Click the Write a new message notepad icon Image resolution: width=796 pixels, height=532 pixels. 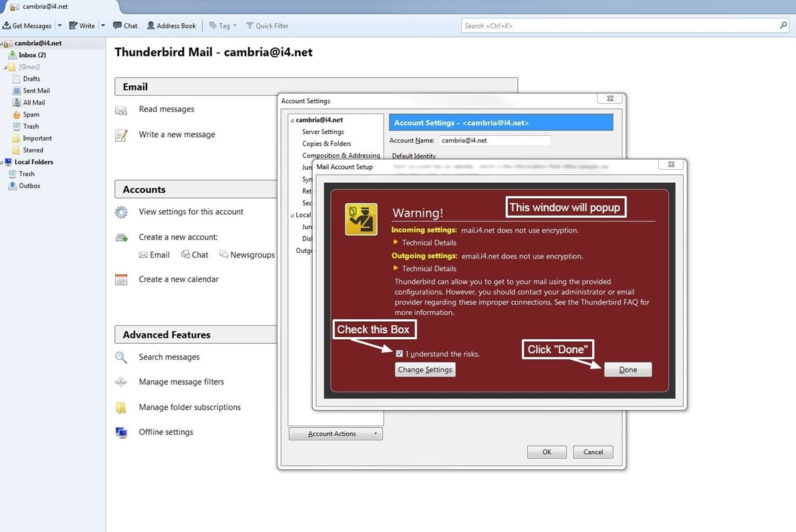tap(121, 136)
